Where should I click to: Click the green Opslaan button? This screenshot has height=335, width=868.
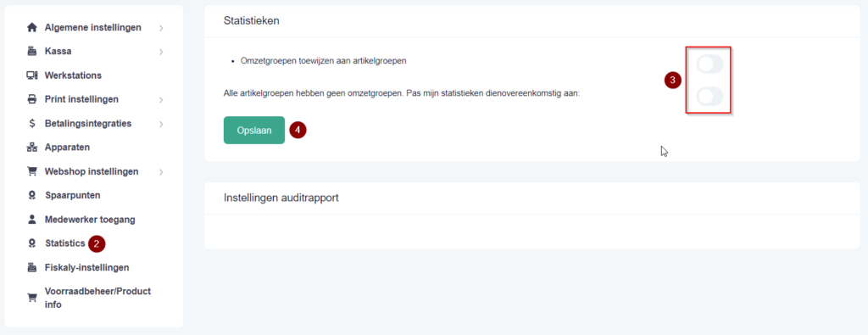254,130
